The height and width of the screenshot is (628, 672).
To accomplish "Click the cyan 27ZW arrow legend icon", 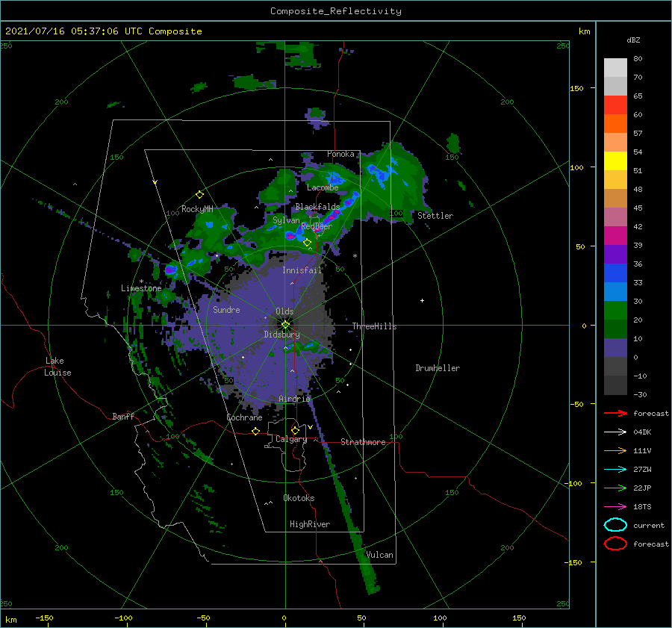I will (x=615, y=470).
